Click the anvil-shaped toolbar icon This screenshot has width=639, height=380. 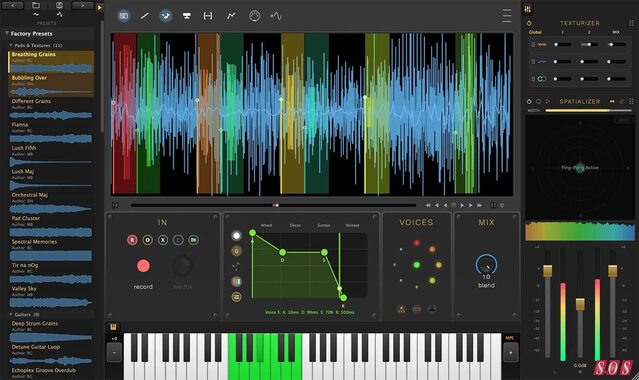(x=187, y=16)
